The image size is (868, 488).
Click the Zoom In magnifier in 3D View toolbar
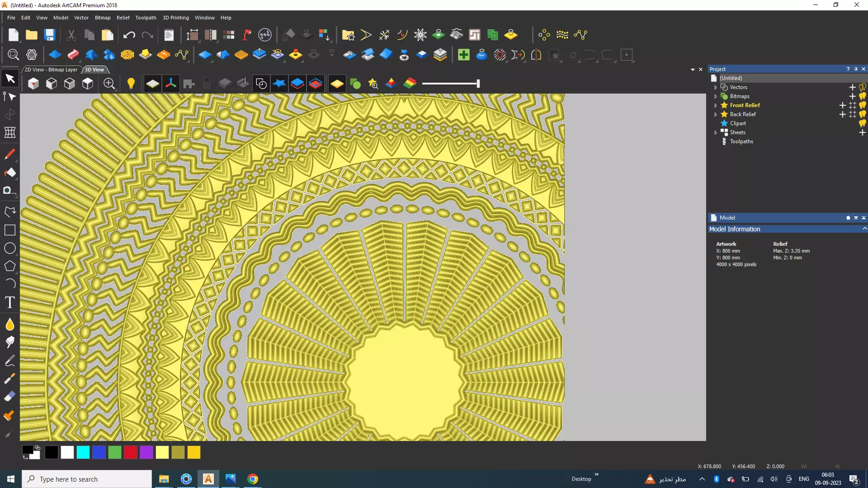tap(109, 84)
